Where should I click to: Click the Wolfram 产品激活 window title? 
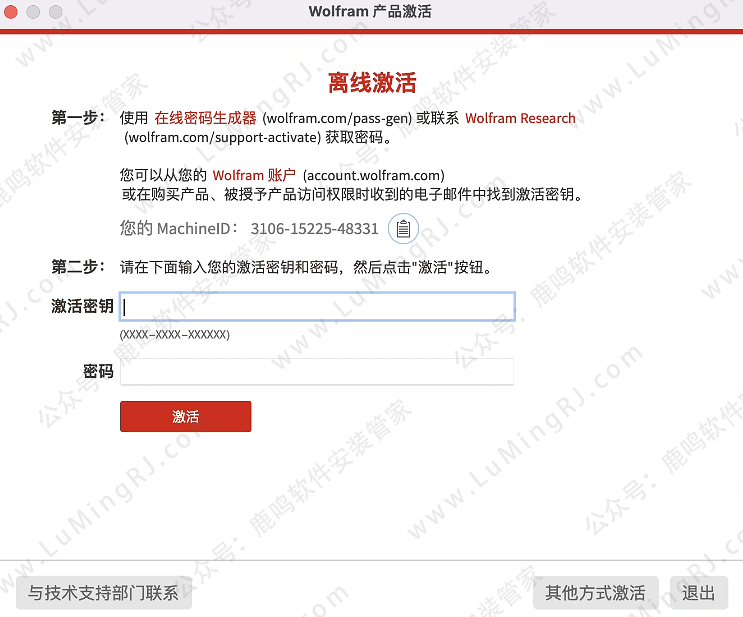pyautogui.click(x=370, y=11)
